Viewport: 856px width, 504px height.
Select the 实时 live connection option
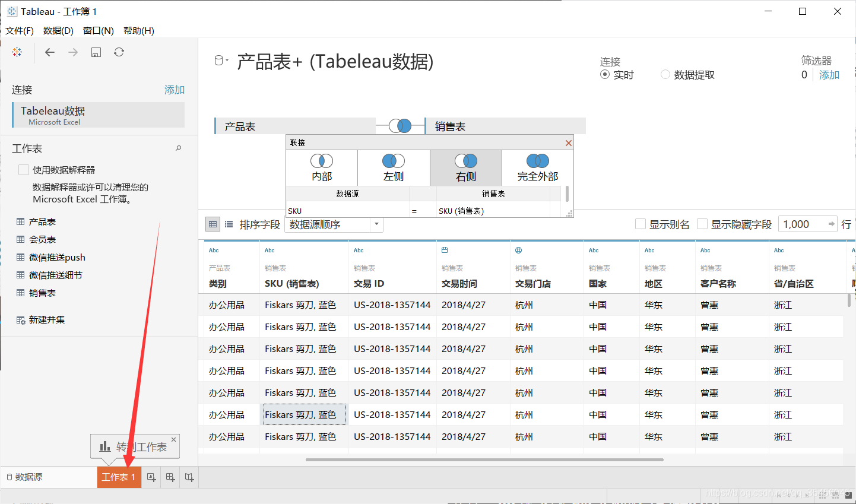point(605,74)
